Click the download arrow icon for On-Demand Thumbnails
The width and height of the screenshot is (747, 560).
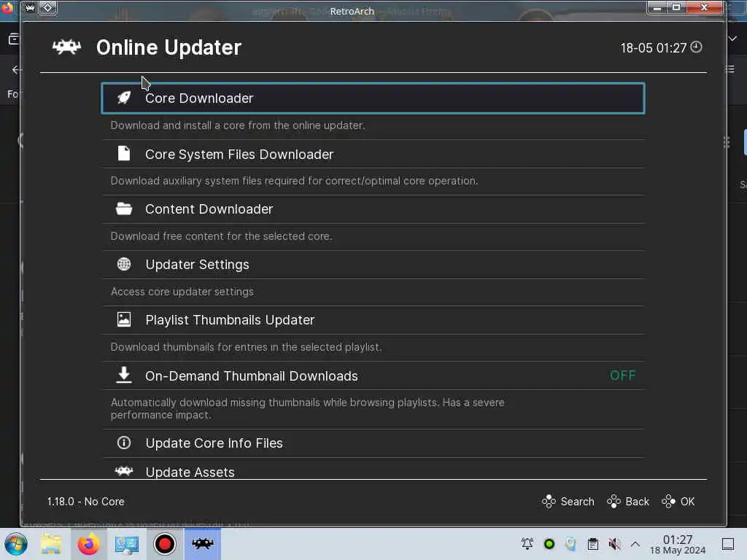point(124,375)
